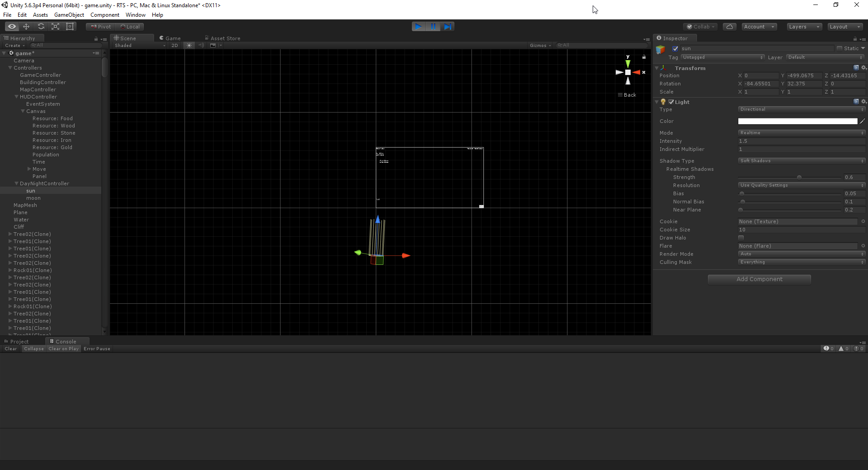Toggle scene audio speaker icon
The height and width of the screenshot is (470, 868).
(201, 45)
